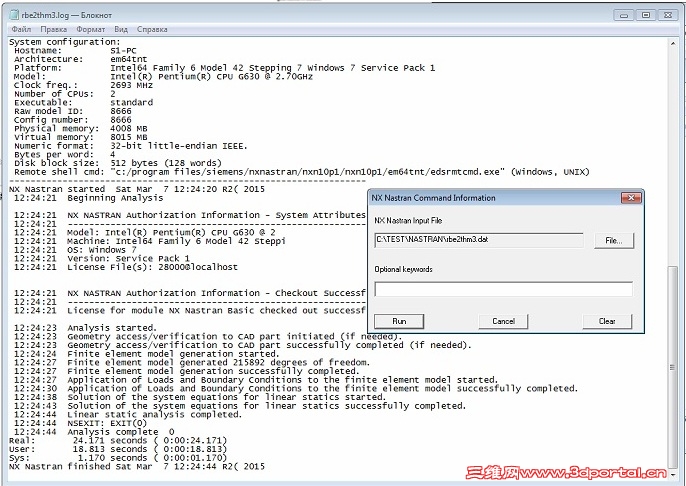Click the 'Executable: standard' line

(x=83, y=103)
